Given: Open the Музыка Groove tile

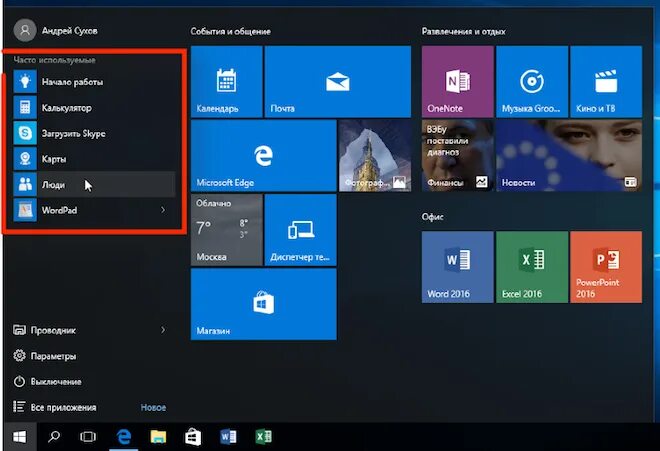Looking at the screenshot, I should pyautogui.click(x=532, y=82).
